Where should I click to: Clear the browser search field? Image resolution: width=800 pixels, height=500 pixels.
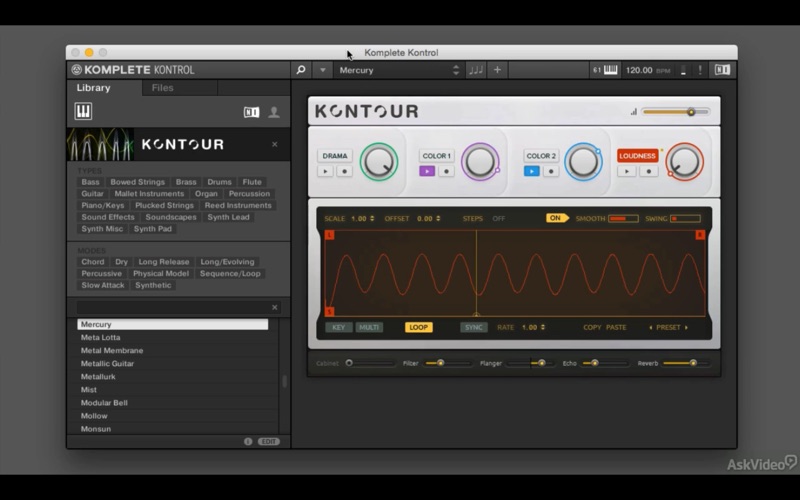click(274, 307)
